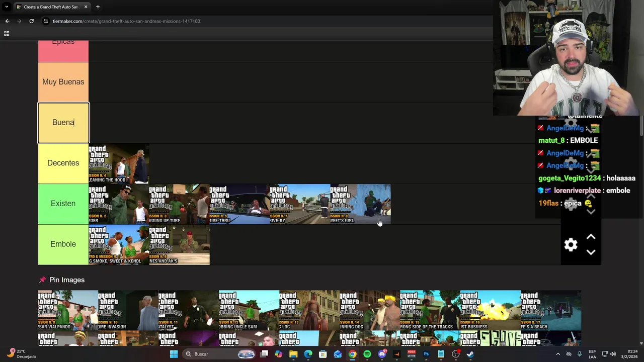The width and height of the screenshot is (644, 362).
Task: Select the Embole tier label
Action: point(63,244)
